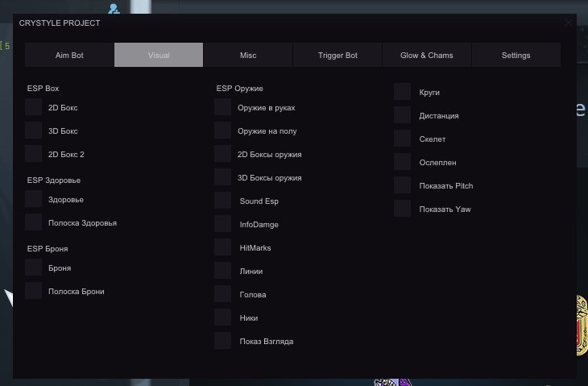Toggle Оружие в руках checkbox
The height and width of the screenshot is (386, 588).
(x=223, y=107)
